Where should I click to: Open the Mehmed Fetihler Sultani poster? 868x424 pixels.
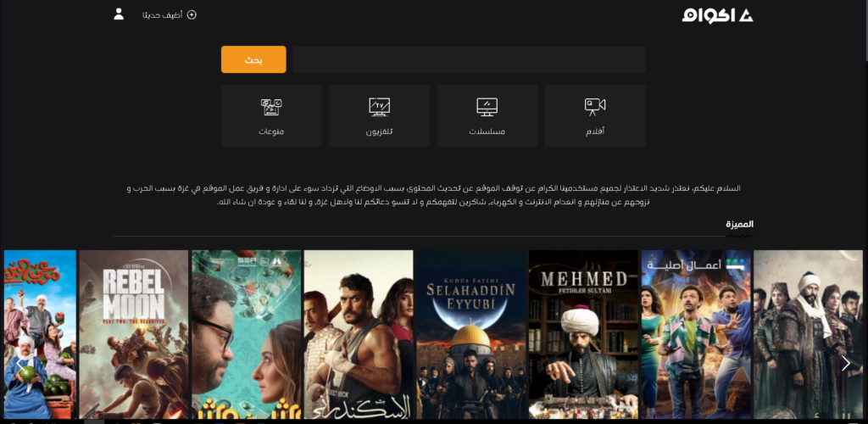coord(583,334)
